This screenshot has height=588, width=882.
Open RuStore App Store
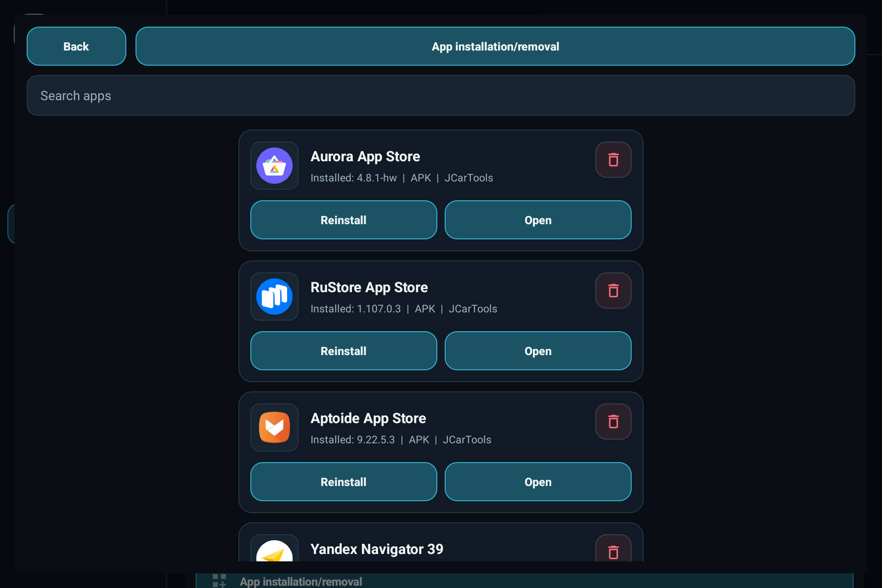538,351
